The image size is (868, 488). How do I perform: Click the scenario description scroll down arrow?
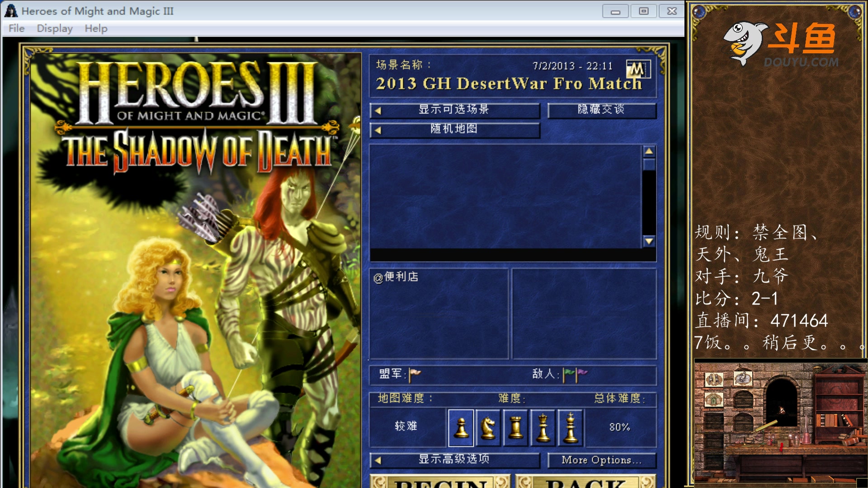point(649,241)
